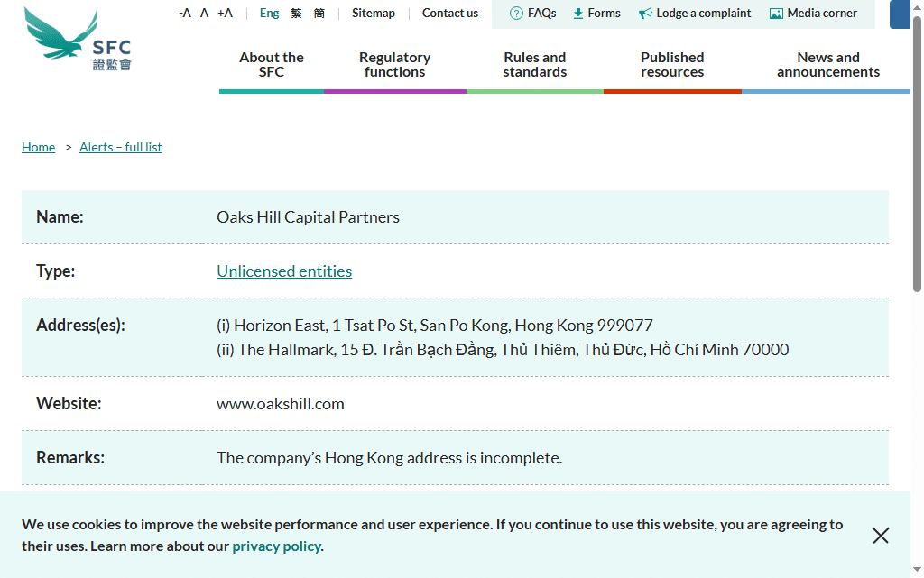Viewport: 924px width, 578px height.
Task: Click the incomplete address remark text
Action: coord(390,458)
